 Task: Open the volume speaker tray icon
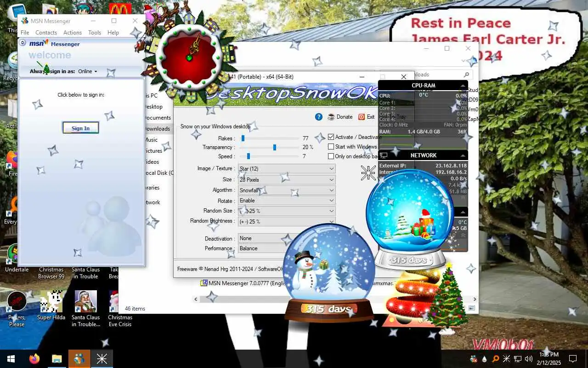click(x=529, y=359)
